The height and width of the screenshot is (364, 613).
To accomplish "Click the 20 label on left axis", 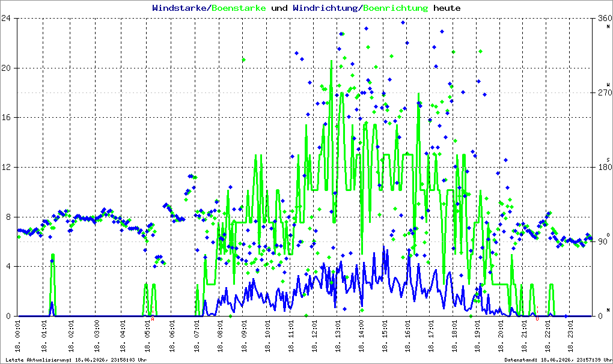I will pos(6,68).
